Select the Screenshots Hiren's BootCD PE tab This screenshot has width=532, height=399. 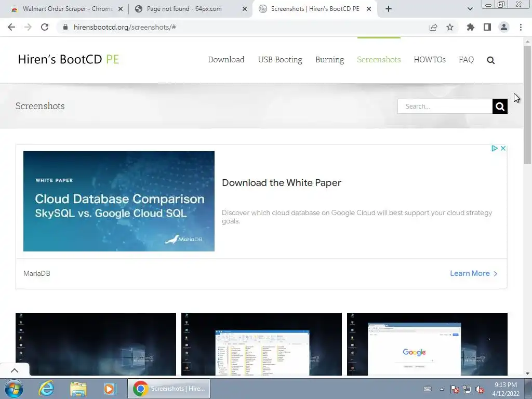315,9
